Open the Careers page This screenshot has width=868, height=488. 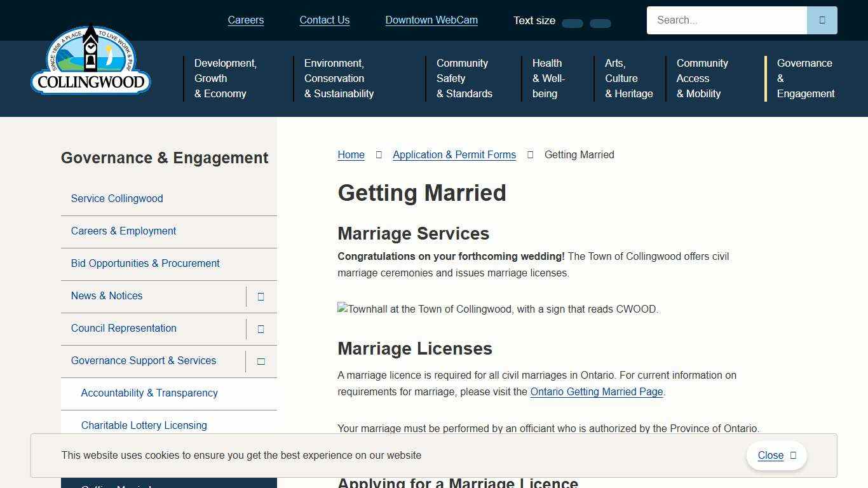[x=246, y=20]
